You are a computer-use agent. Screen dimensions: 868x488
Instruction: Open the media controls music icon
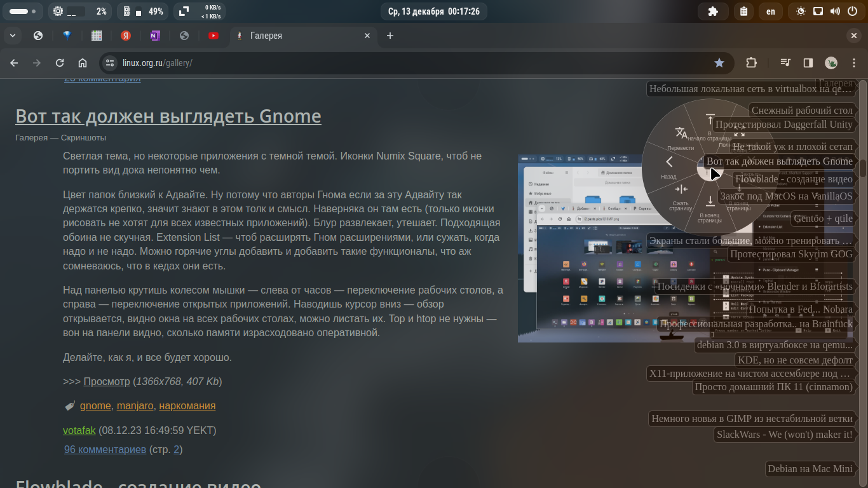pos(786,63)
